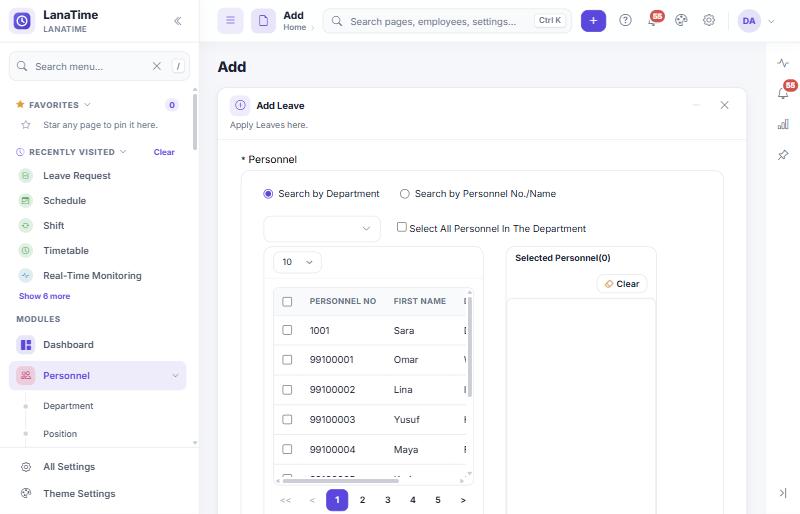Go to page 3 of personnel list
Viewport: 800px width, 514px height.
click(x=388, y=500)
